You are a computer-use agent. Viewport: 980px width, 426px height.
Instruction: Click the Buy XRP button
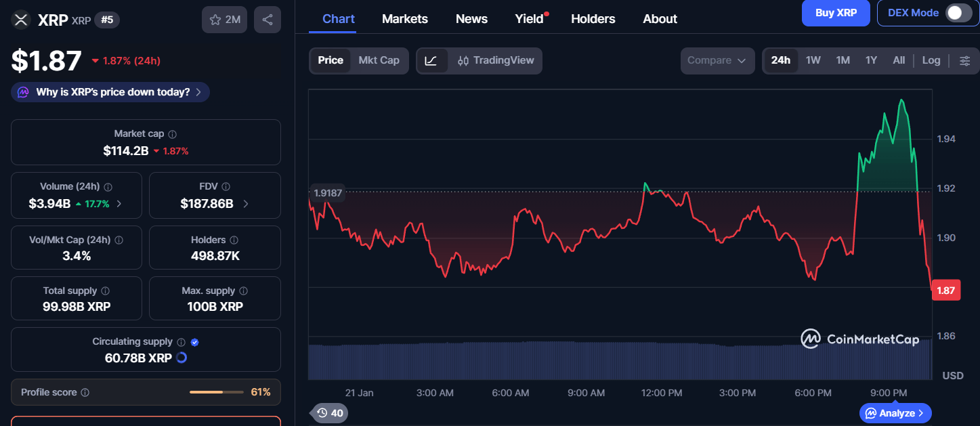click(x=835, y=13)
